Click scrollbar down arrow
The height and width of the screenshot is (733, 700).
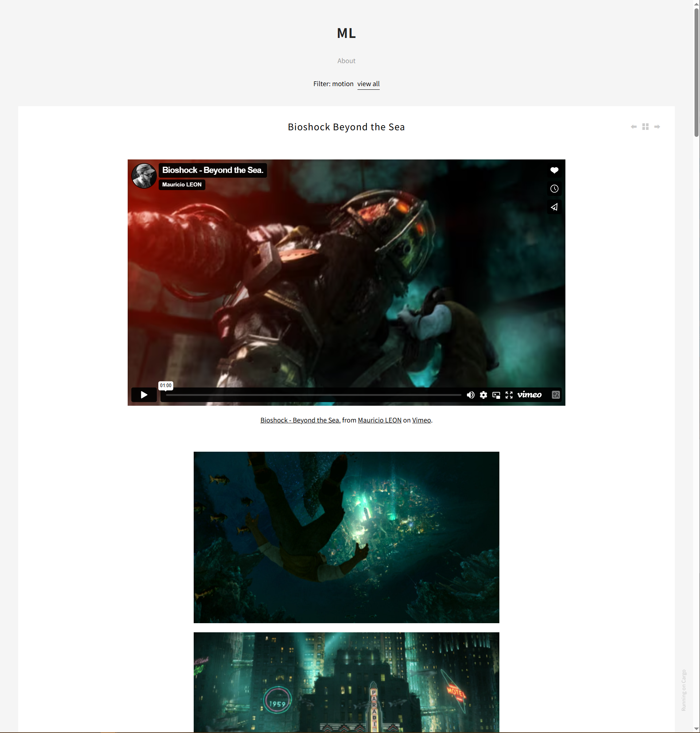pyautogui.click(x=696, y=729)
